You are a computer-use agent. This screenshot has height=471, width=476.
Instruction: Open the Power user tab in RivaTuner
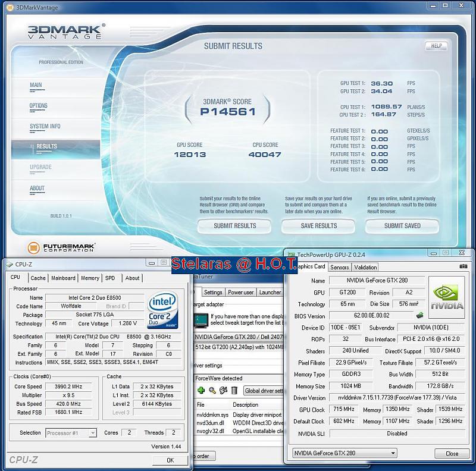click(241, 292)
